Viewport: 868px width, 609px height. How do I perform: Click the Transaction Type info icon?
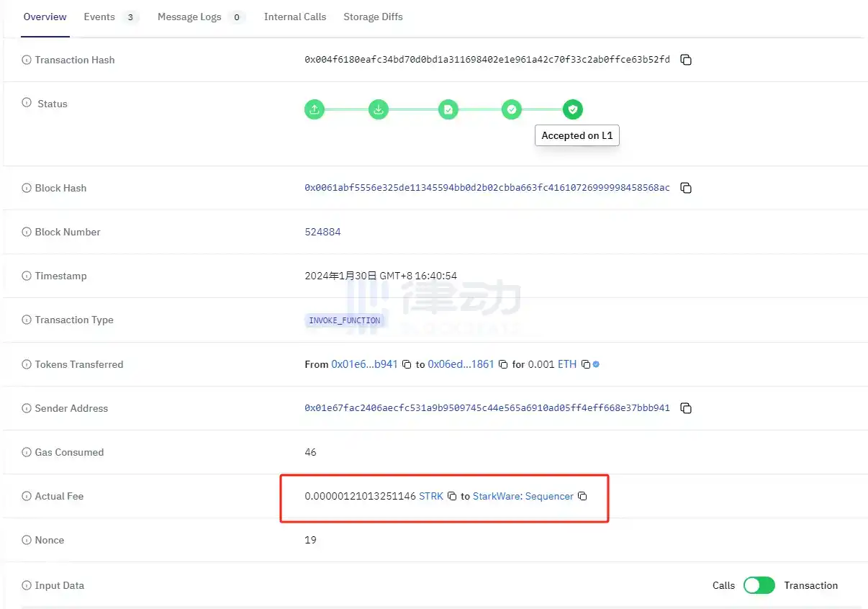27,320
